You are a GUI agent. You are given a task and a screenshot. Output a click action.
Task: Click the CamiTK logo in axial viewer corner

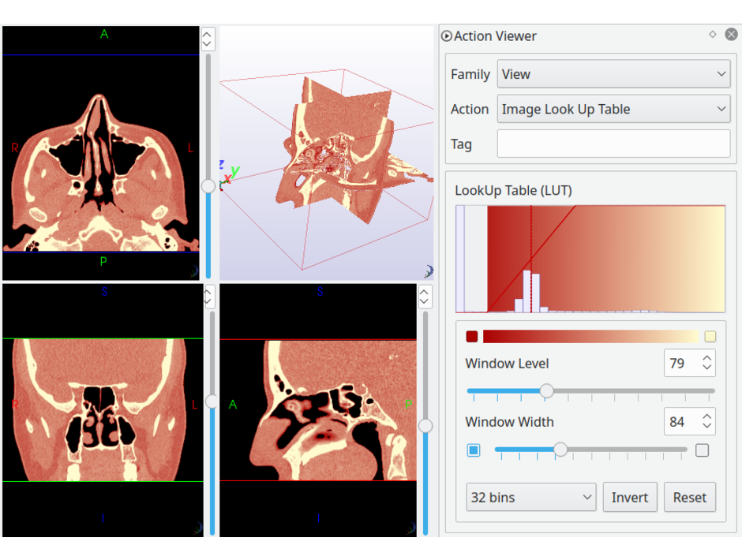(x=193, y=271)
